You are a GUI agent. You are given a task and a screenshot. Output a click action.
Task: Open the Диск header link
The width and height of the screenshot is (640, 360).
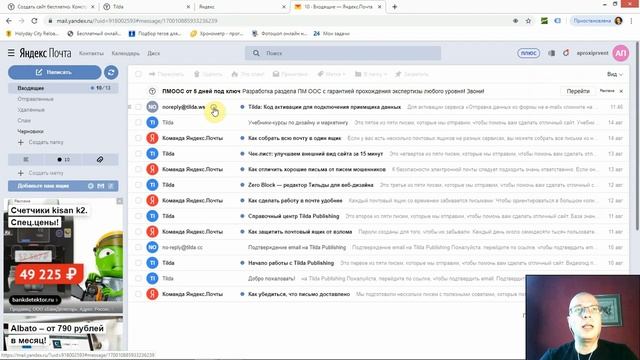tap(153, 53)
